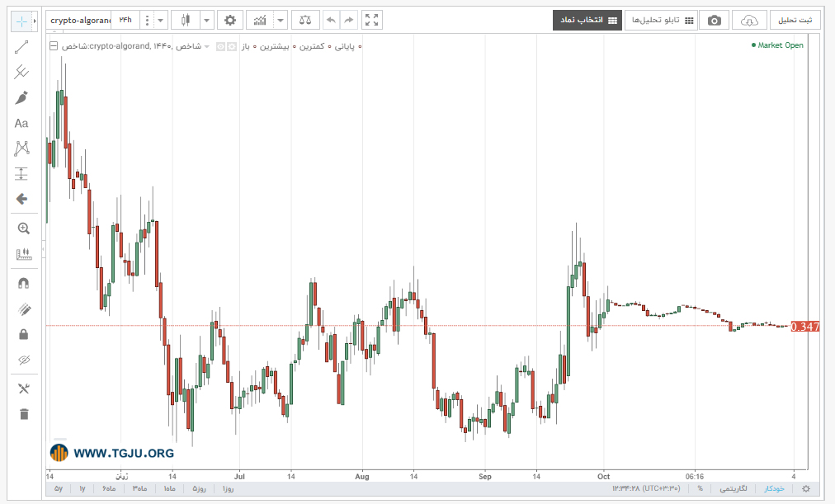Open chart settings gear in top toolbar
Viewport: 835px width, 504px height.
[230, 21]
